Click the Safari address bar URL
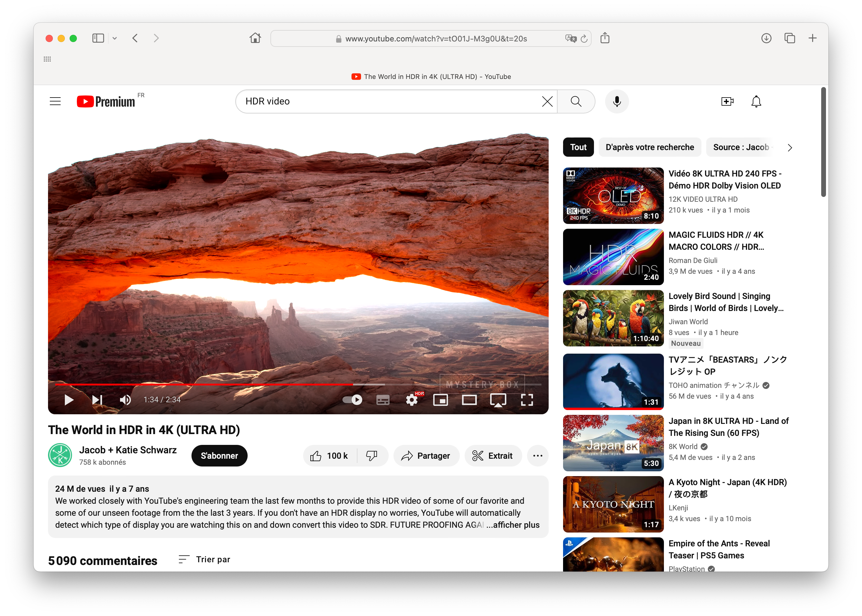The image size is (862, 616). (436, 39)
